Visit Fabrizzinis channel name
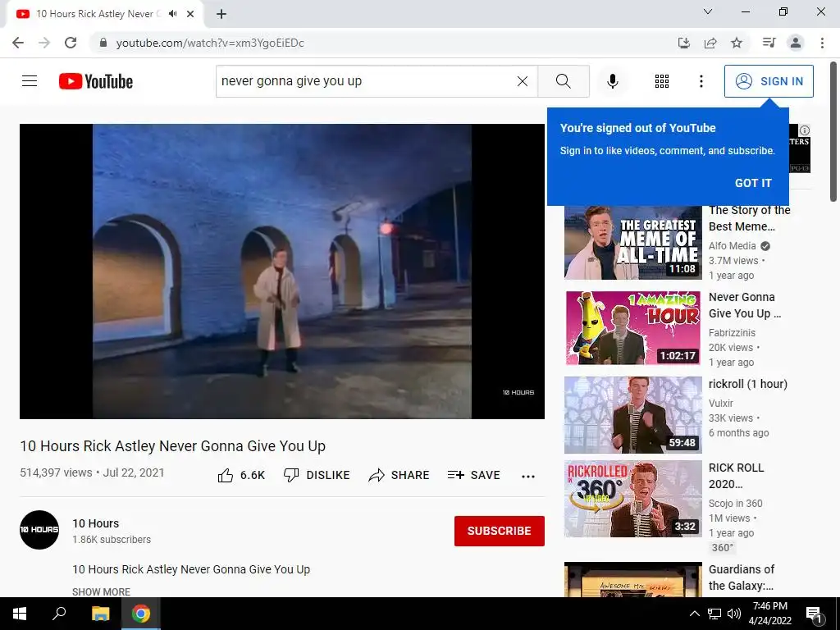 (x=732, y=333)
